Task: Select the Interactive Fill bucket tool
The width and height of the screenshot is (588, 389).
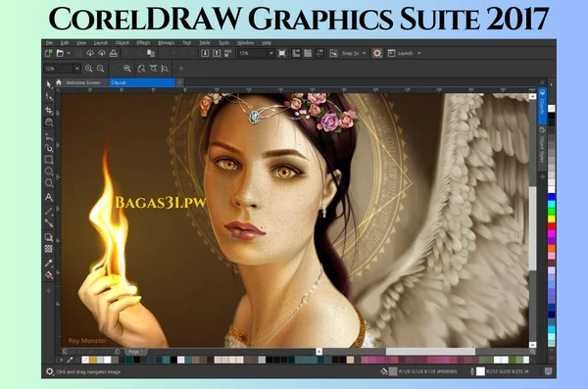Action: click(x=48, y=275)
